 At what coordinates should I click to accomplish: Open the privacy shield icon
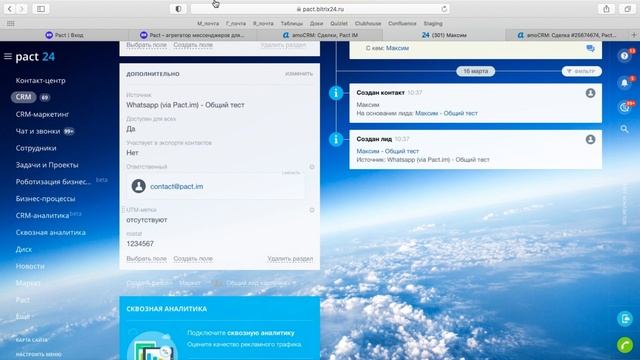click(x=178, y=9)
